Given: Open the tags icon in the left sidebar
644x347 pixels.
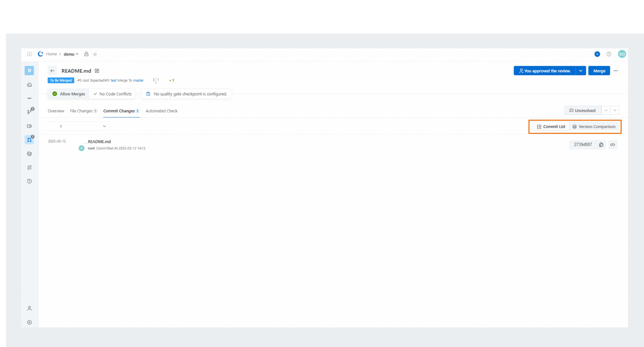Looking at the screenshot, I should [29, 126].
